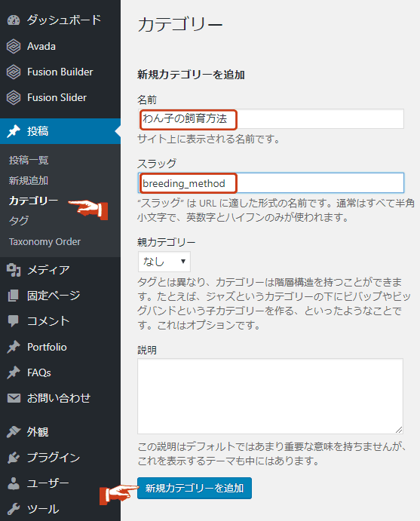Viewport: 420px width, 521px height.
Task: Click the media library icon
Action: pos(14,270)
